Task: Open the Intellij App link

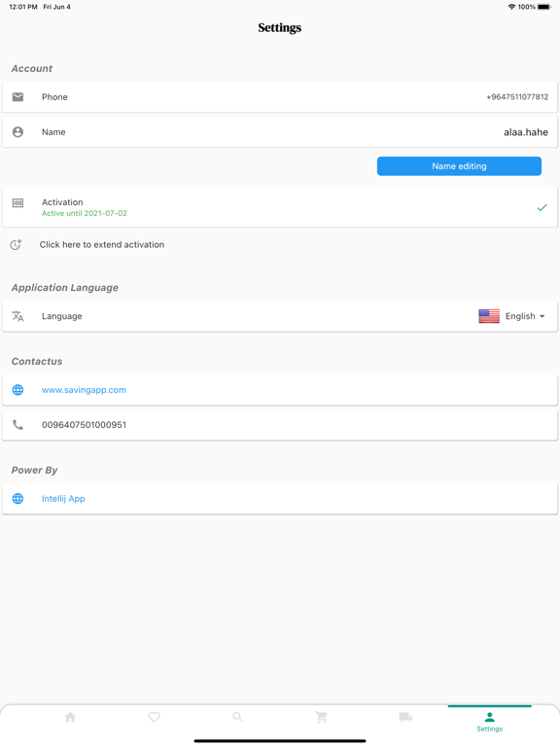Action: [63, 499]
